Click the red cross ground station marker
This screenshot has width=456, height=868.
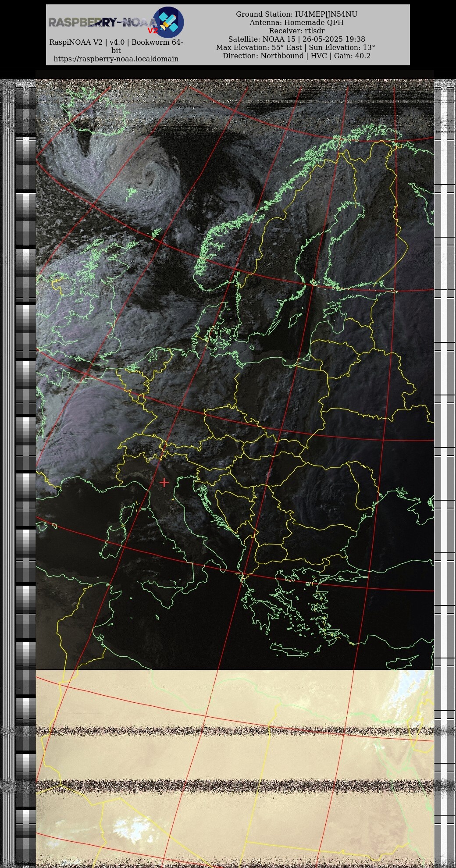click(x=164, y=482)
